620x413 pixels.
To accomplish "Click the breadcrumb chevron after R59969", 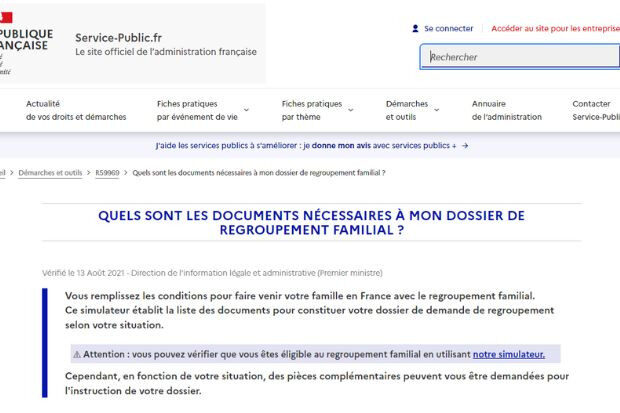I will [126, 173].
